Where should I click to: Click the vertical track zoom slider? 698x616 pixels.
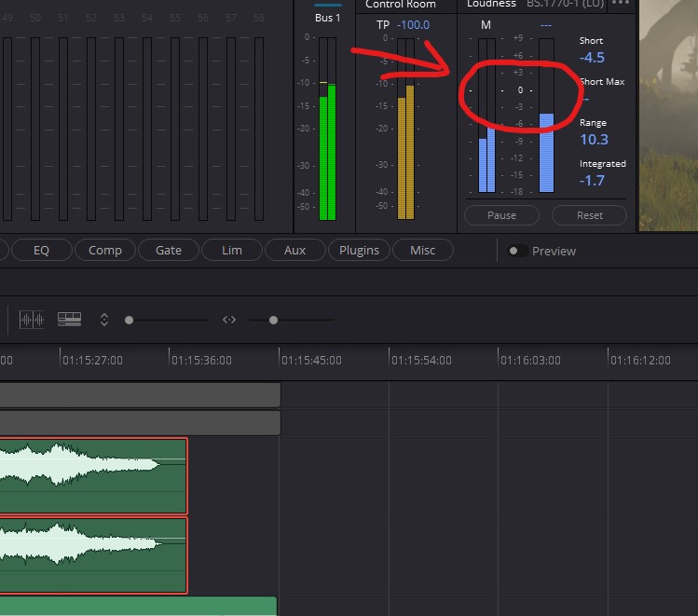130,320
